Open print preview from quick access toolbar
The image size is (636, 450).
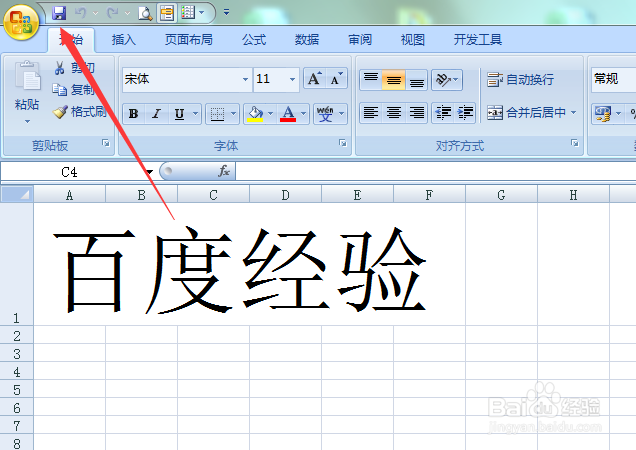point(145,13)
